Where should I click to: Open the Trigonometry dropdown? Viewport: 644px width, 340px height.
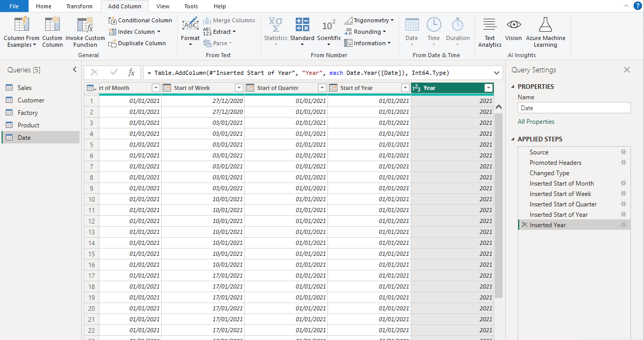click(369, 20)
